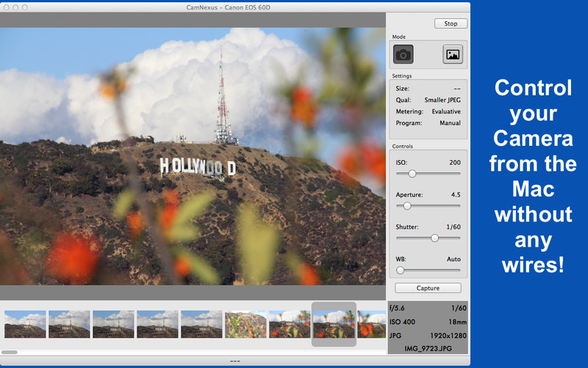
Task: Adjust the Aperture slider knob
Action: click(407, 206)
